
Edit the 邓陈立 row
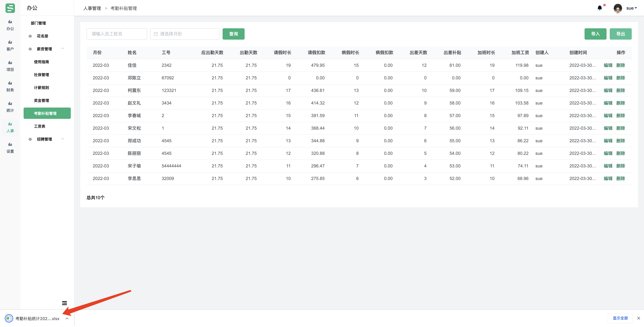pos(608,78)
